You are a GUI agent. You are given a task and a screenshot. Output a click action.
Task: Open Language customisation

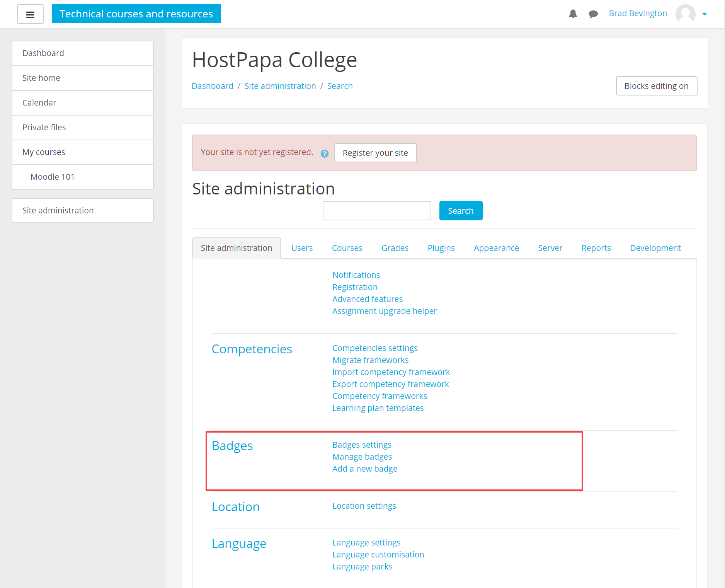point(378,555)
